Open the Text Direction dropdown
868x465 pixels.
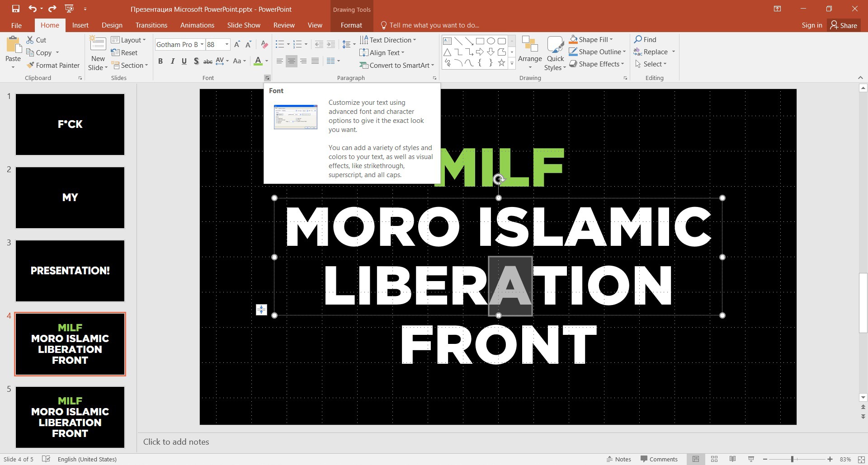click(x=388, y=40)
